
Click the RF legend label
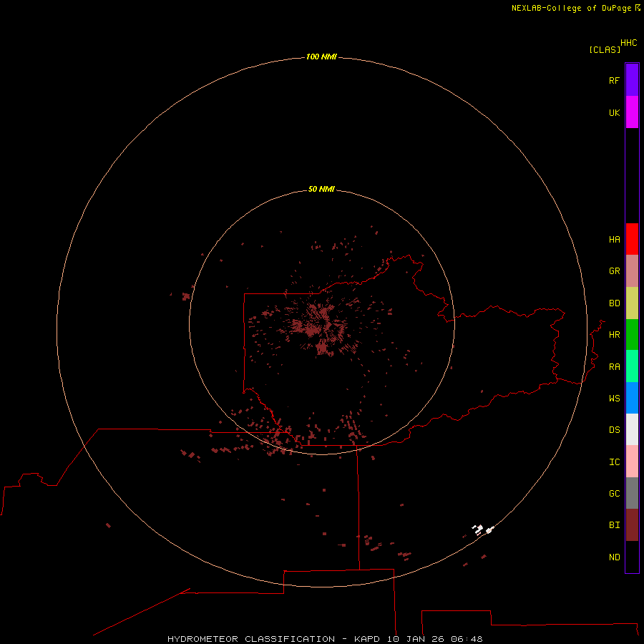pos(614,80)
